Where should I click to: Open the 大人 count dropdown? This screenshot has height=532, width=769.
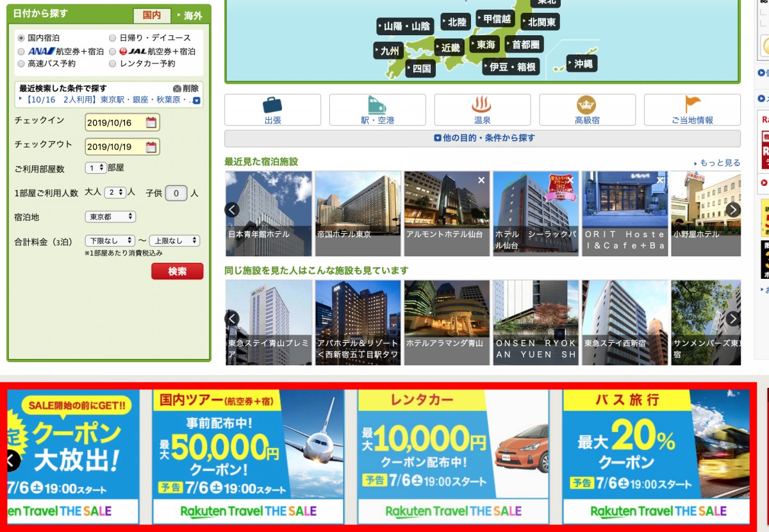coord(115,192)
